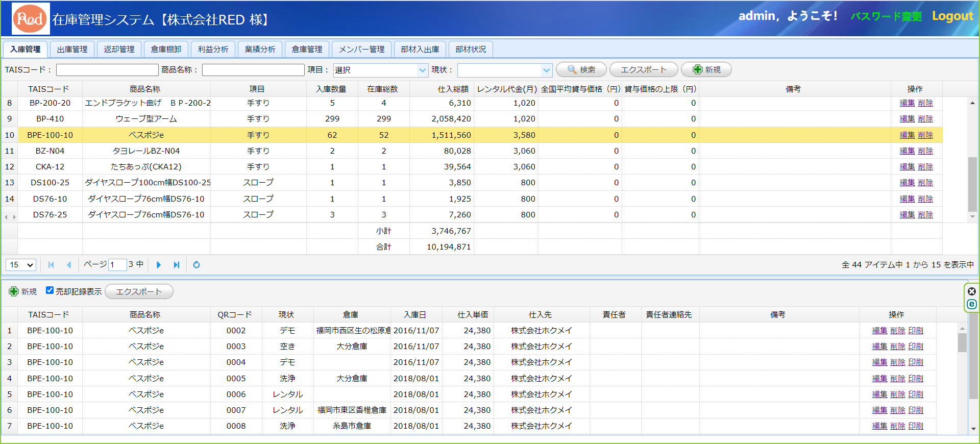Screen dimensions: 980x444
Task: Click the 仕入総額 column header
Action: click(x=442, y=89)
